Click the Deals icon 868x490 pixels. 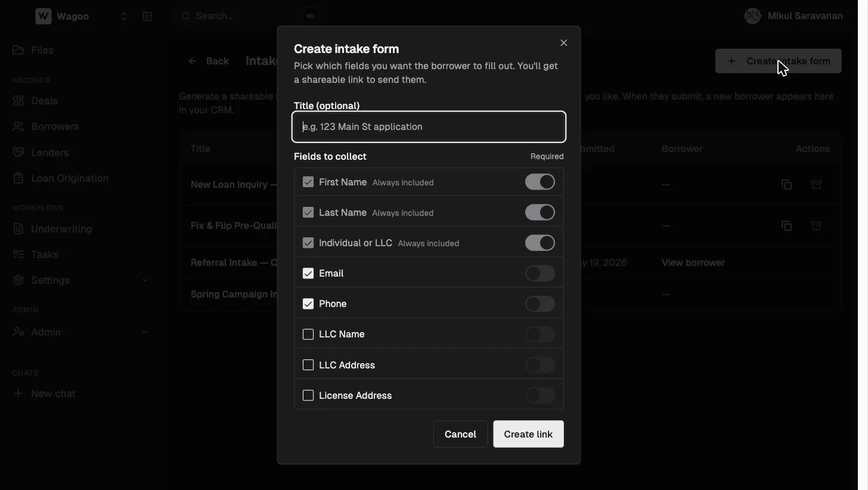pos(18,101)
